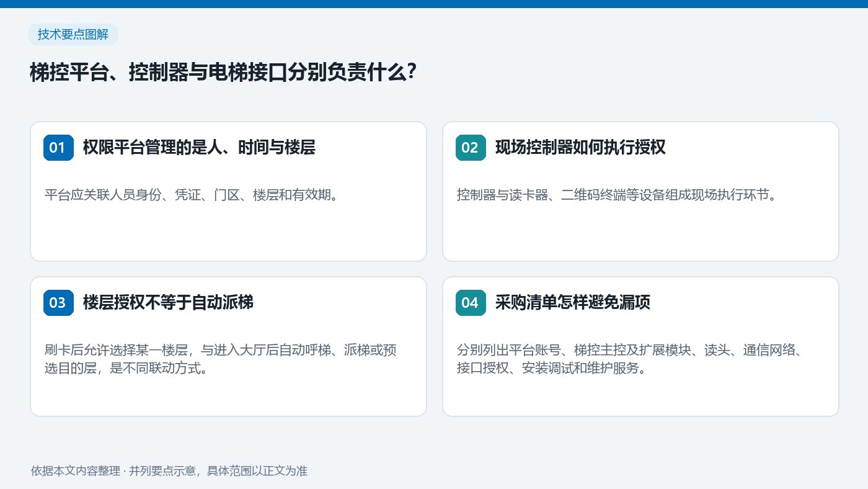The image size is (868, 489).
Task: Select heading 现场控制器如何执行授权
Action: pos(580,148)
